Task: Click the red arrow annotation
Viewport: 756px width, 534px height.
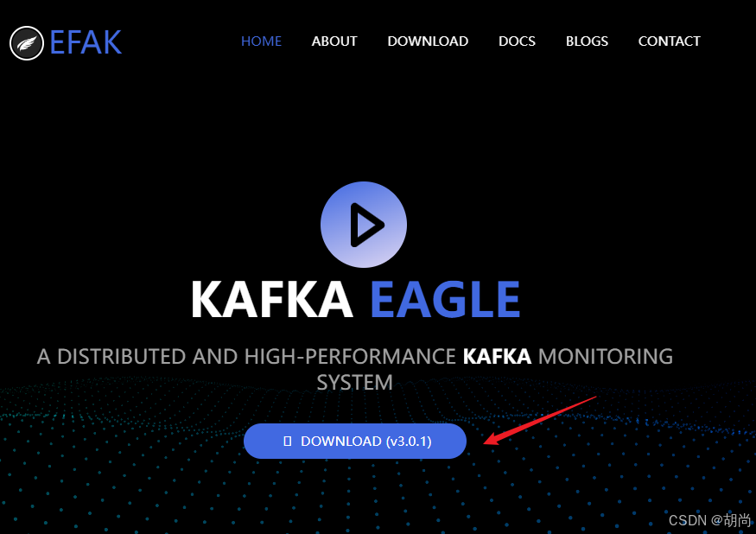Action: 540,421
